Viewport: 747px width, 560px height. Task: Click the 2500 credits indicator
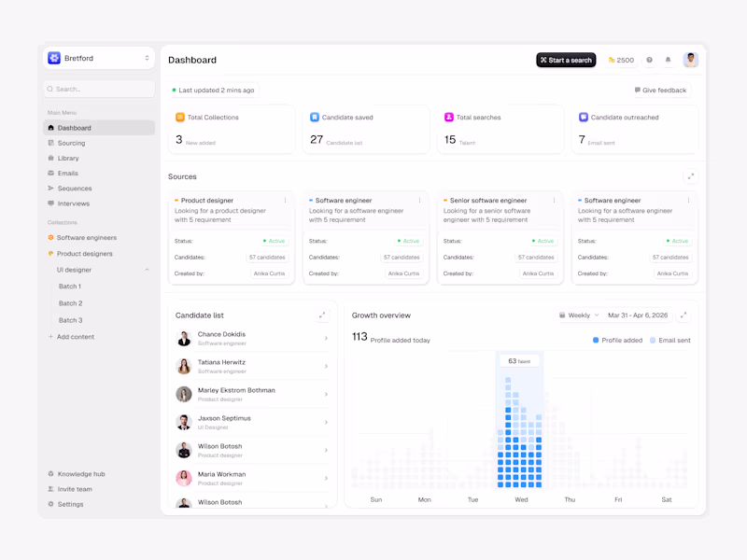621,60
